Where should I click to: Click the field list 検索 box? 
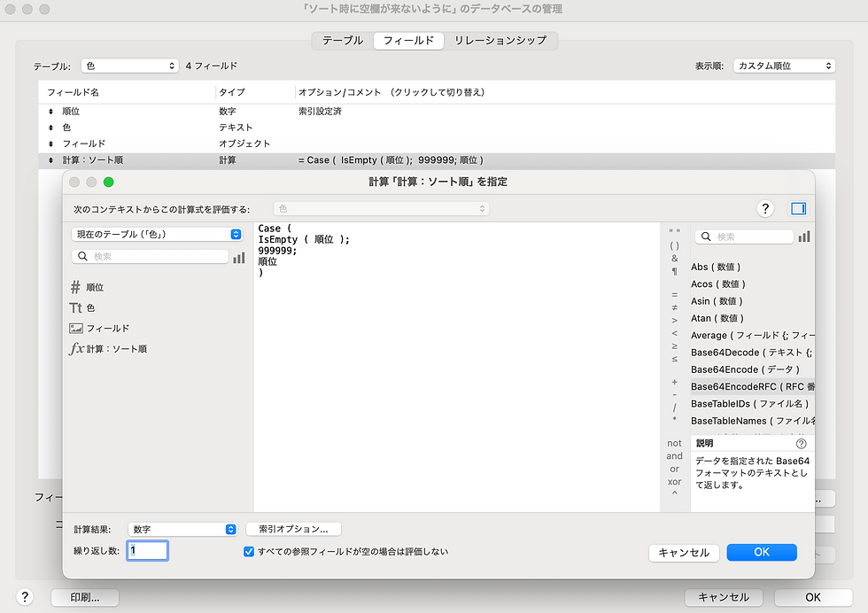tap(150, 256)
